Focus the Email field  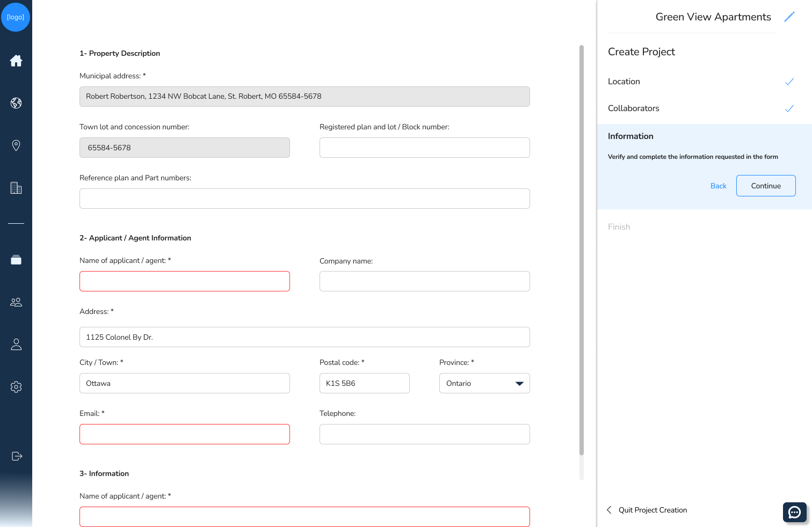(x=185, y=434)
